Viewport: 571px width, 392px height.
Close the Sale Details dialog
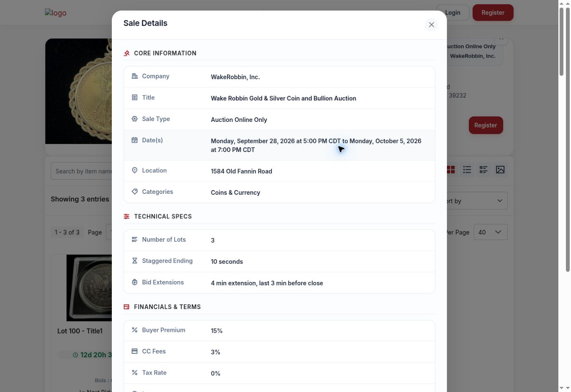431,25
